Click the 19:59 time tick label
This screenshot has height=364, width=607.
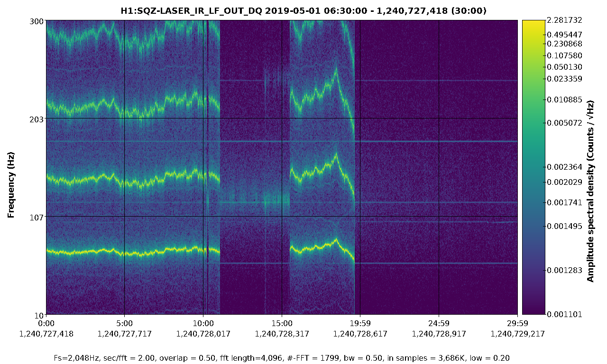(360, 324)
